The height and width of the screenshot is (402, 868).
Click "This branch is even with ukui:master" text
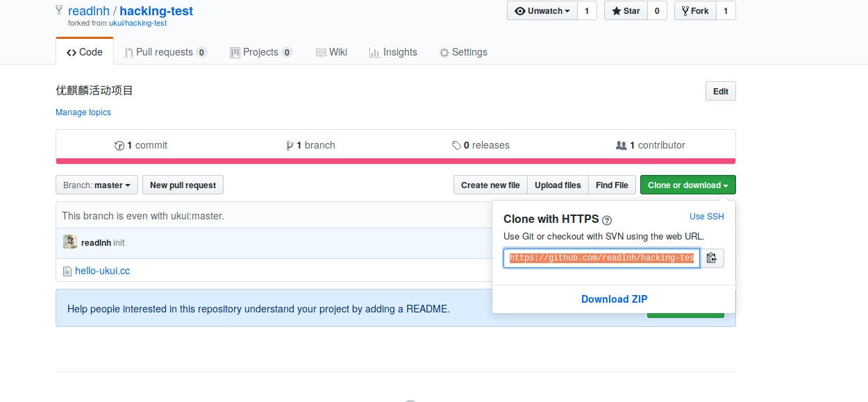pos(143,216)
